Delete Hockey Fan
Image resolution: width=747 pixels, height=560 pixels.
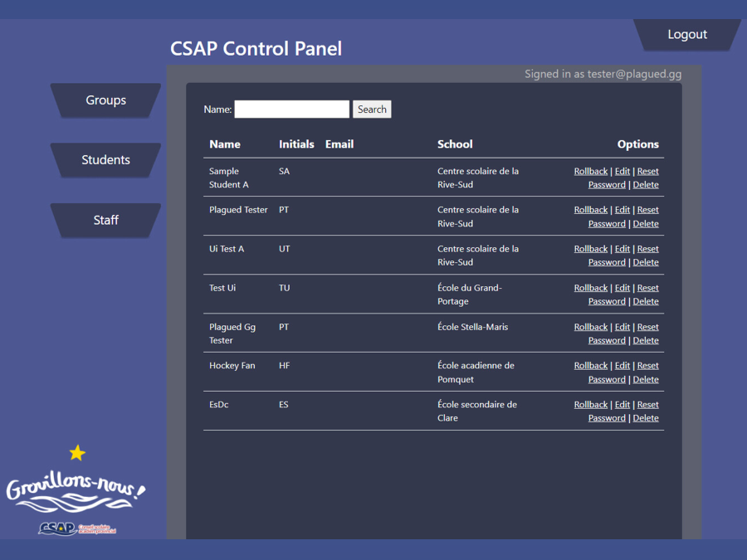pos(646,379)
